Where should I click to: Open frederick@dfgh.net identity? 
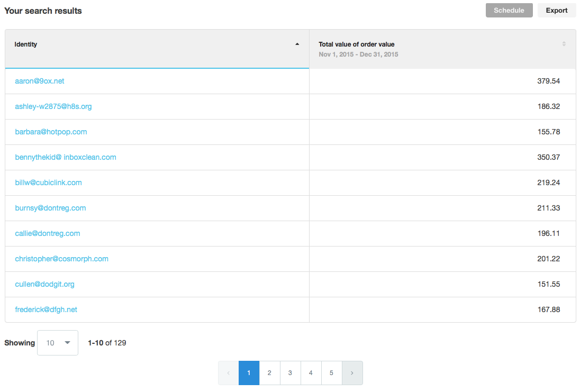pos(46,309)
